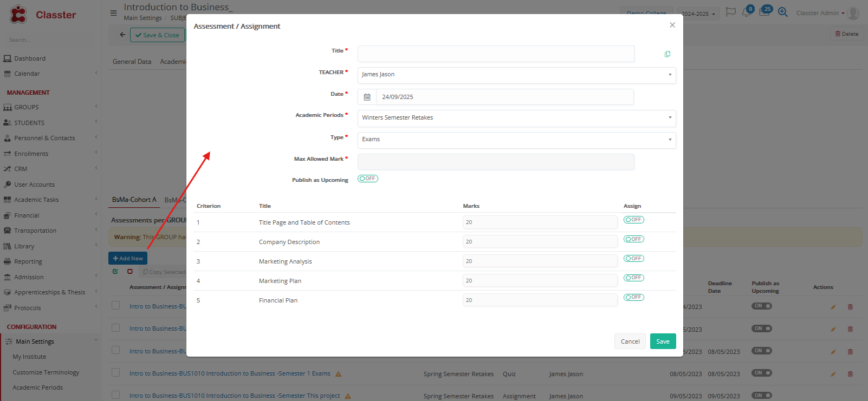868x401 pixels.
Task: Click the zoom magnifier icon in header
Action: (x=782, y=12)
